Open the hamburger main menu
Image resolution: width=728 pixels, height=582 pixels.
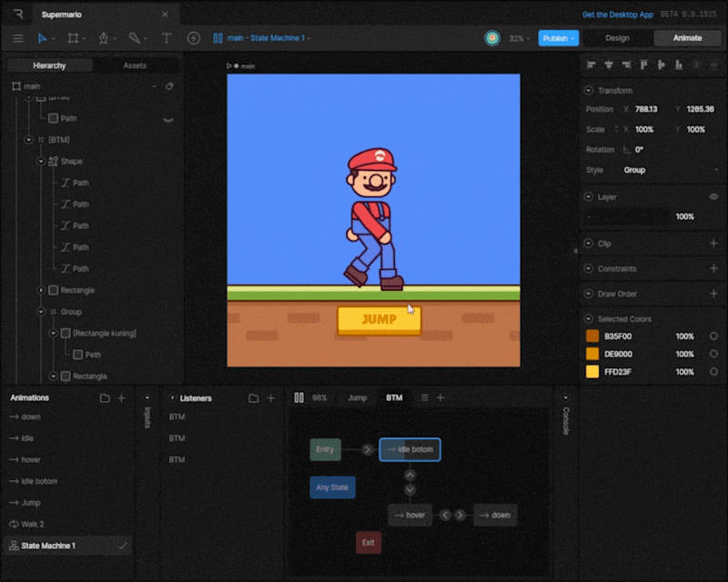tap(17, 38)
